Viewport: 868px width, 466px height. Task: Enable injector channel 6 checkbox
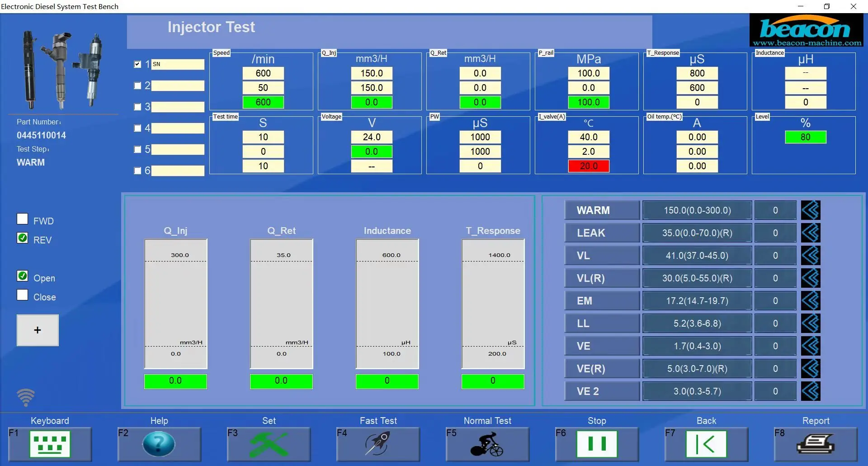point(138,171)
